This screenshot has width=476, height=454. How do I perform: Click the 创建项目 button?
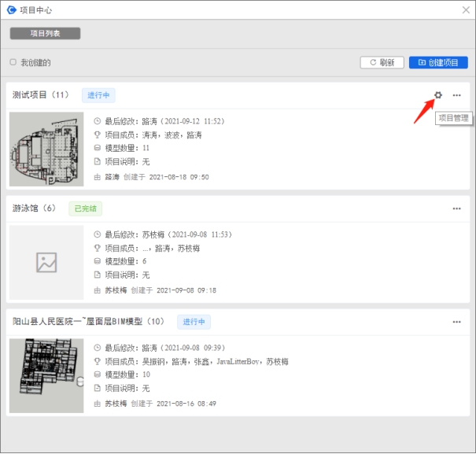tap(438, 62)
